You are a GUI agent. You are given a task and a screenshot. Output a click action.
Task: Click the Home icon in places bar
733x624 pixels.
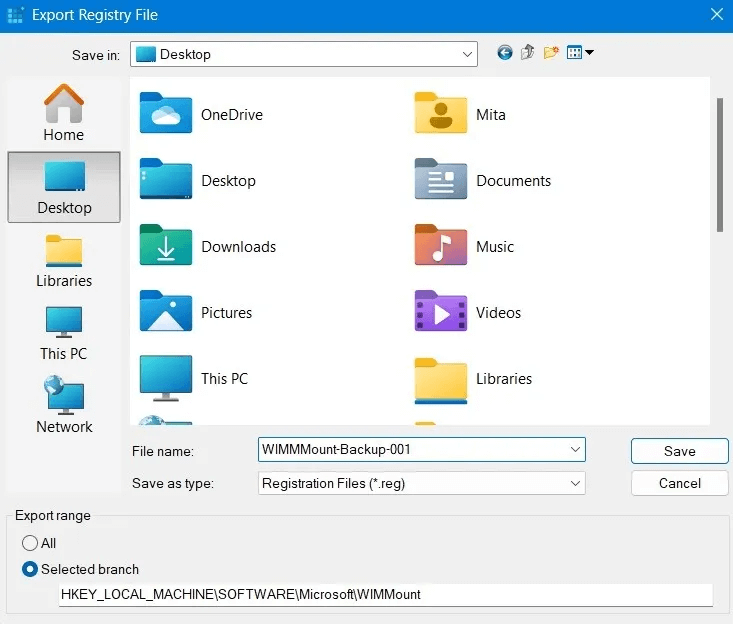click(64, 103)
